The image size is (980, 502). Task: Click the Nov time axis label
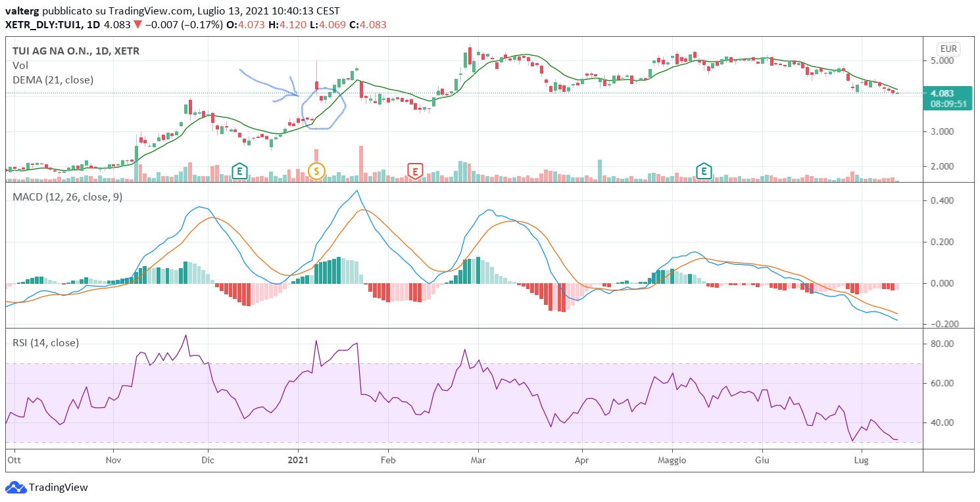[112, 461]
